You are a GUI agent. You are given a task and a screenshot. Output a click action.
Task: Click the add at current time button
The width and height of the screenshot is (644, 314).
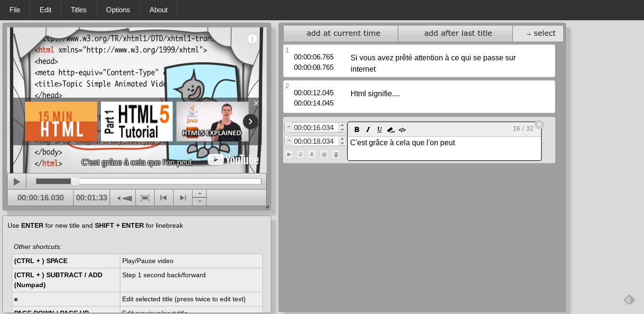pyautogui.click(x=341, y=33)
